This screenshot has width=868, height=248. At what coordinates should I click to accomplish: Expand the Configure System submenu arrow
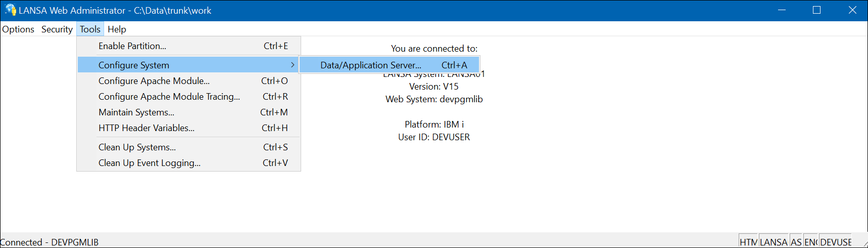pyautogui.click(x=292, y=65)
